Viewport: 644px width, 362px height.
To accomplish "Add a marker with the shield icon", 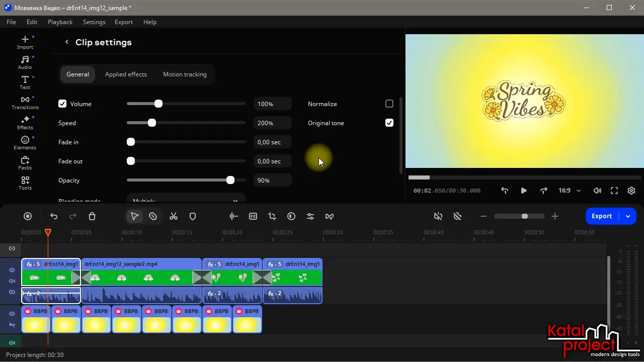I will [x=193, y=216].
